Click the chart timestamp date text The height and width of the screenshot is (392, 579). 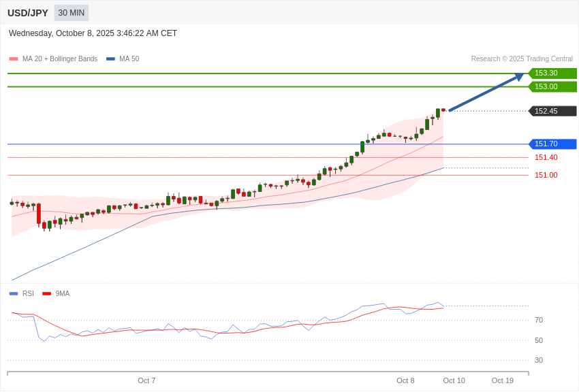click(93, 33)
